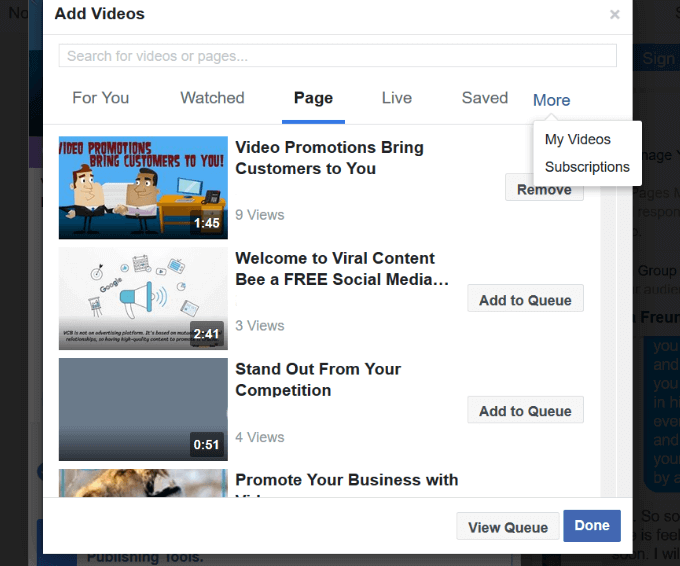Toggle the More dropdown menu
The image size is (680, 566).
coord(552,100)
